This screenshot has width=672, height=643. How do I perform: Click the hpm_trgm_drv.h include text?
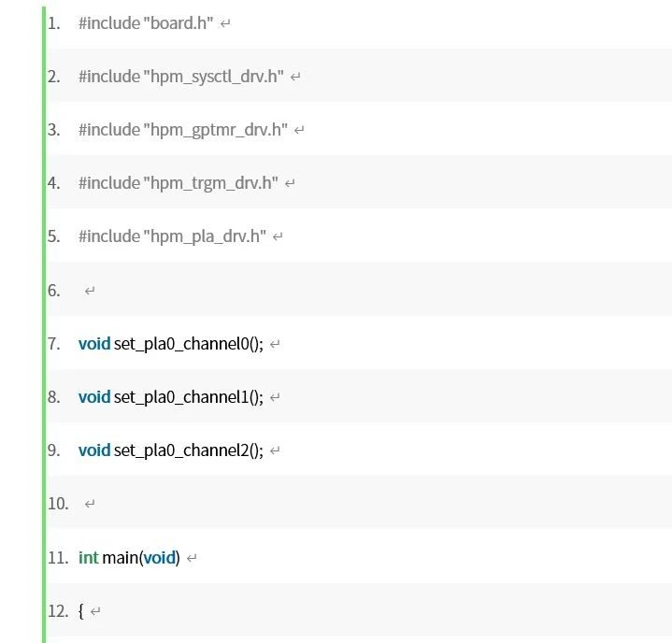click(x=179, y=183)
